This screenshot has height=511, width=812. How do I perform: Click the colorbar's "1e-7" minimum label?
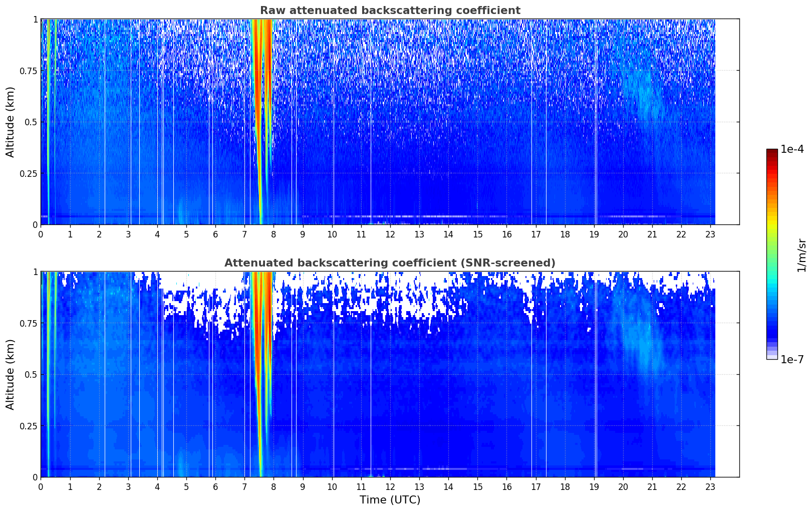point(792,359)
